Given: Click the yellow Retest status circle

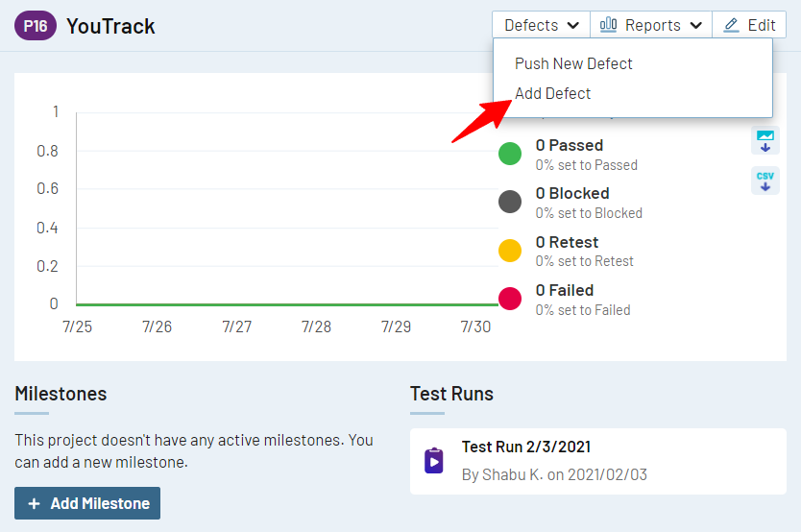Looking at the screenshot, I should 510,251.
